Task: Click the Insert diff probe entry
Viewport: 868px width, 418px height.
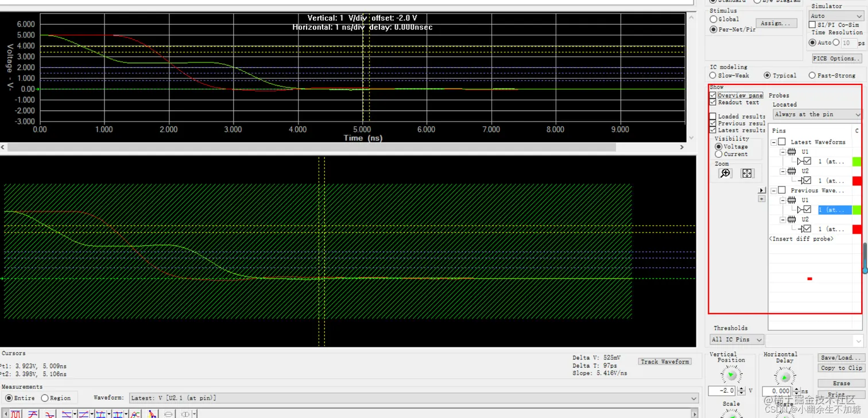Action: coord(801,239)
